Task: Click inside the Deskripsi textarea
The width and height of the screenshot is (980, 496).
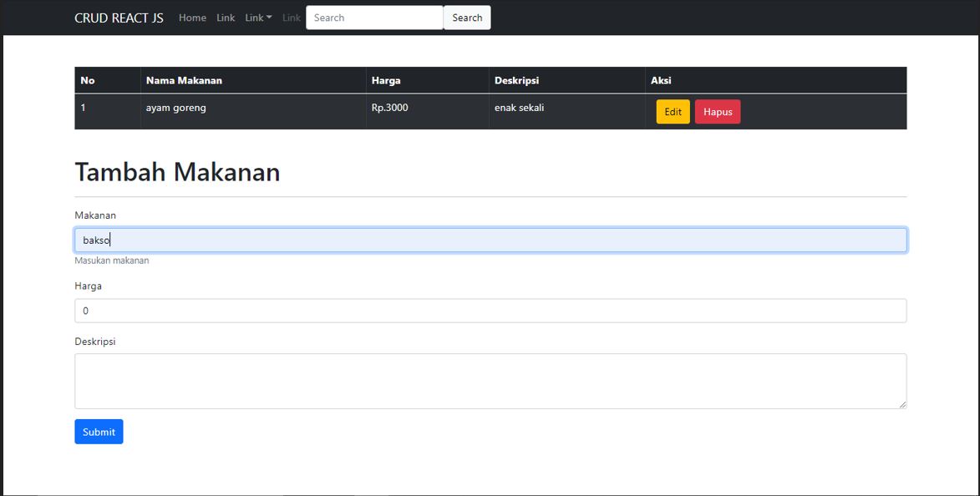Action: (x=490, y=381)
